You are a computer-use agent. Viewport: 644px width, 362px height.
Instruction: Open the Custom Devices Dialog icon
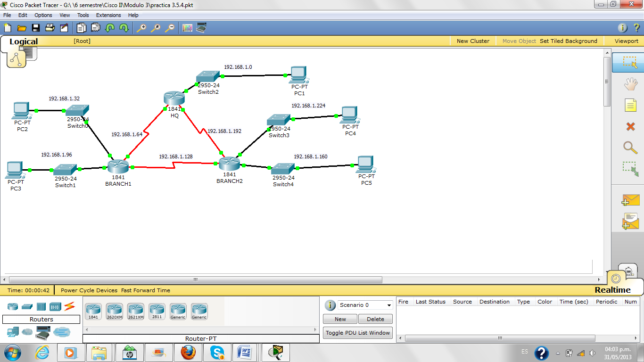tap(201, 28)
